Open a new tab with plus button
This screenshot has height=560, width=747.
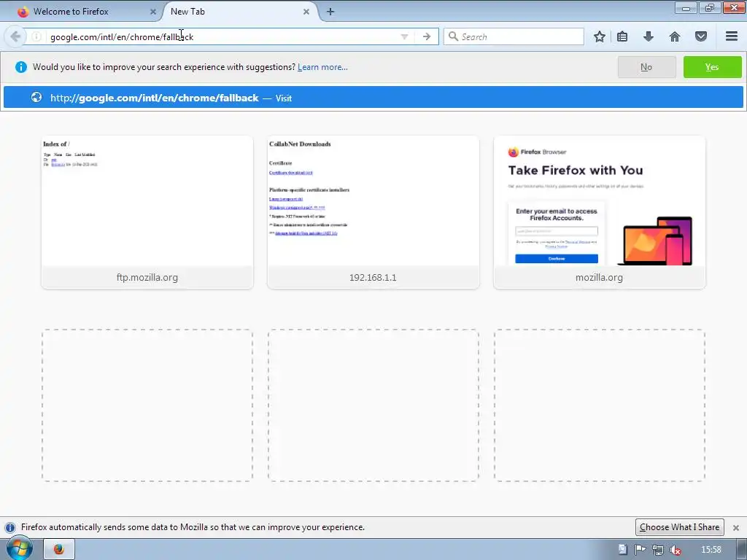point(330,12)
